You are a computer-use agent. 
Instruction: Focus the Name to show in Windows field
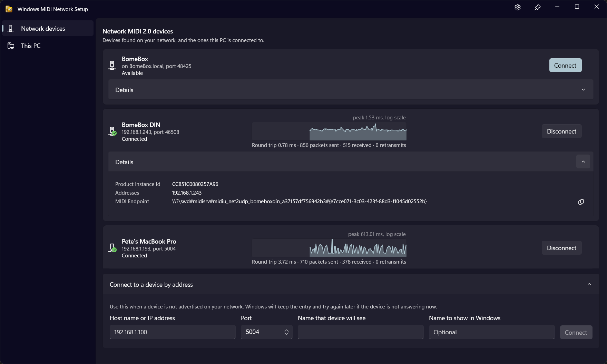click(x=492, y=332)
